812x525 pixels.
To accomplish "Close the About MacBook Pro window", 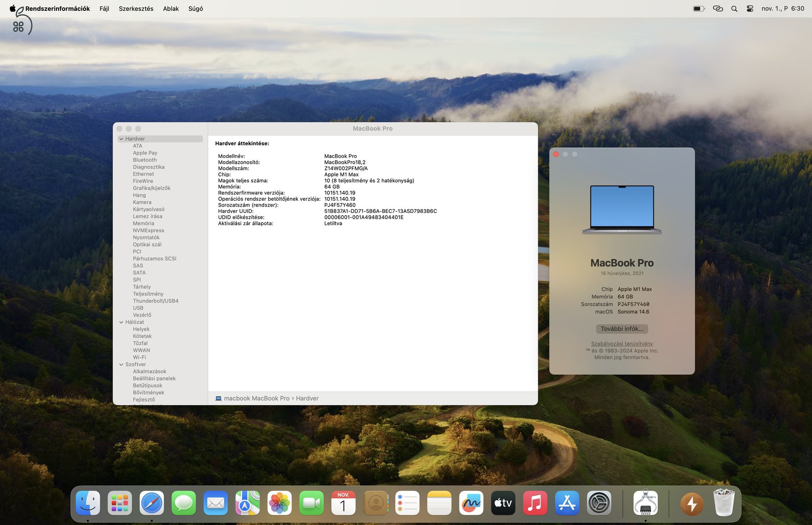I will (x=556, y=154).
